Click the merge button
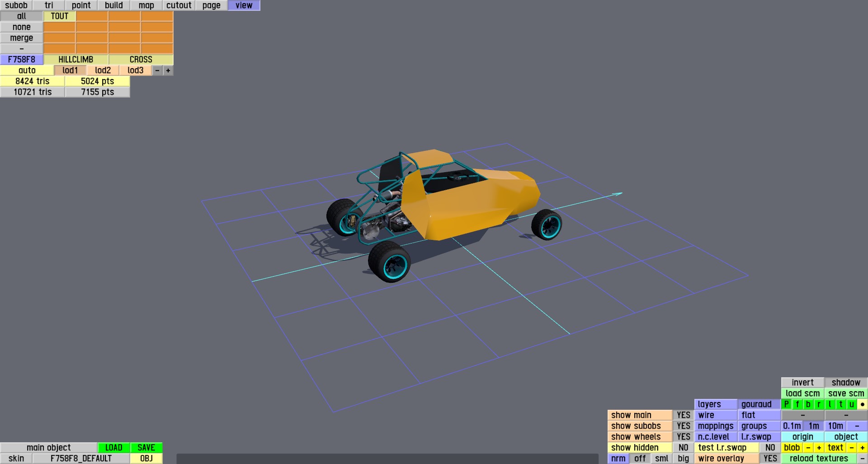 pos(22,38)
